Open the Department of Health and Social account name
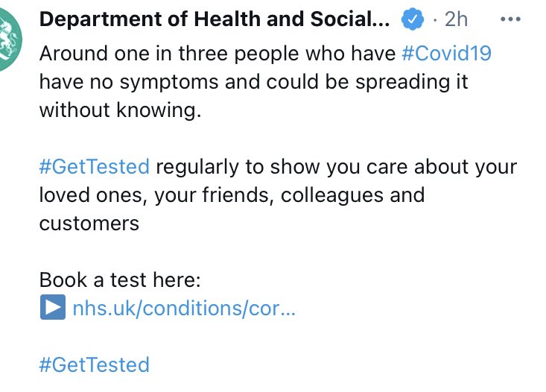Viewport: 546px width, 392px height. 215,19
